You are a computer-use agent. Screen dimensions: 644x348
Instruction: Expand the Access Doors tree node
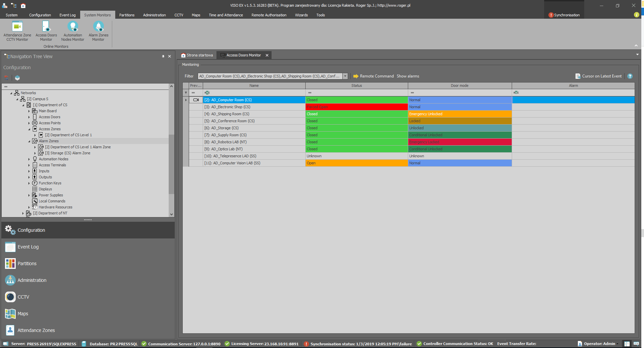(29, 117)
